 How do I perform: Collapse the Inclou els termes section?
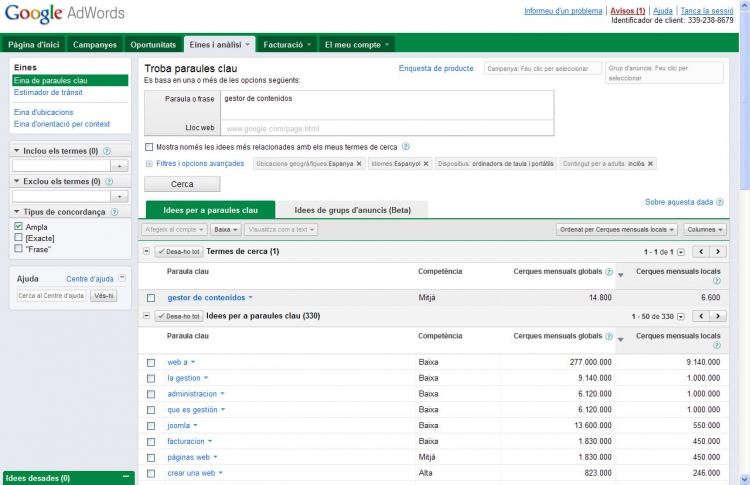[x=17, y=151]
